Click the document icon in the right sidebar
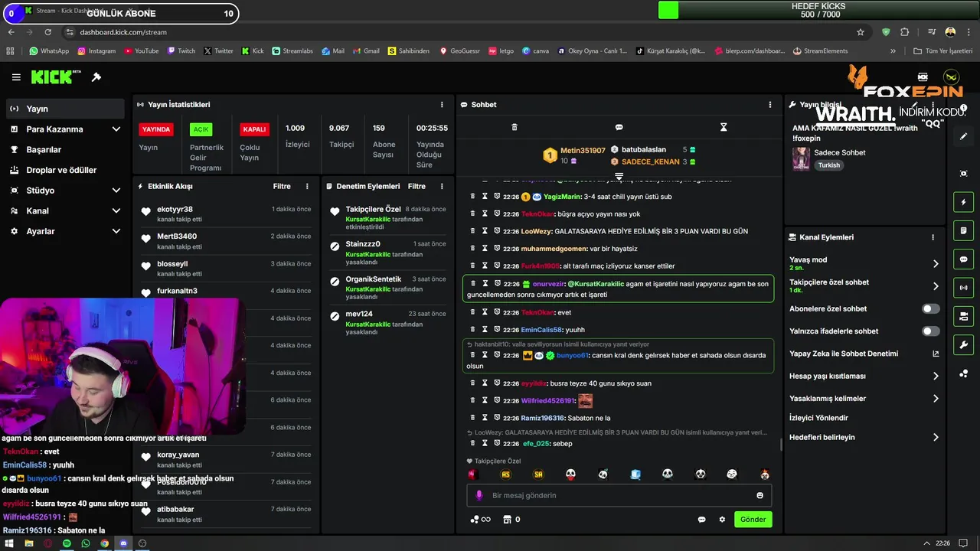Image resolution: width=980 pixels, height=551 pixels. coord(963,230)
